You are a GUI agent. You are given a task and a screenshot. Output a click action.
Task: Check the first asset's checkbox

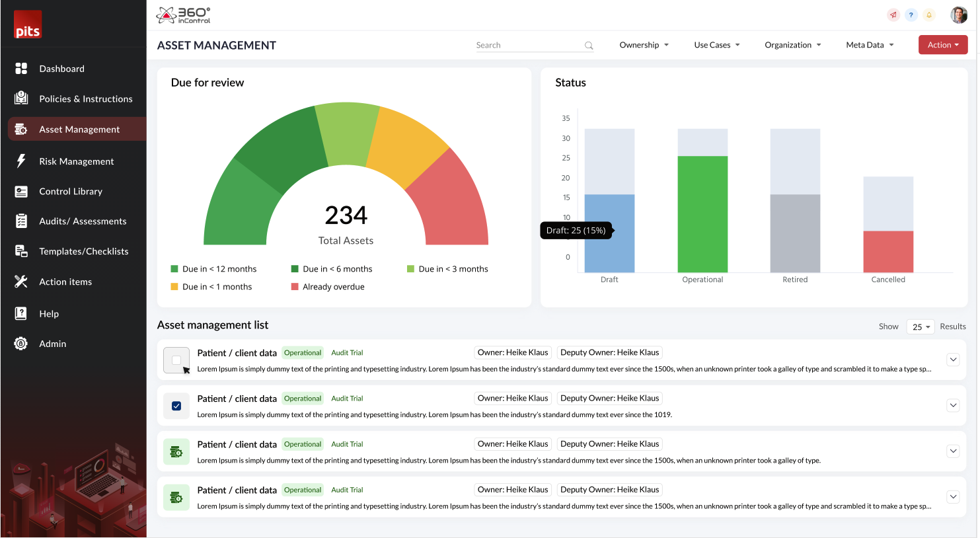tap(176, 360)
